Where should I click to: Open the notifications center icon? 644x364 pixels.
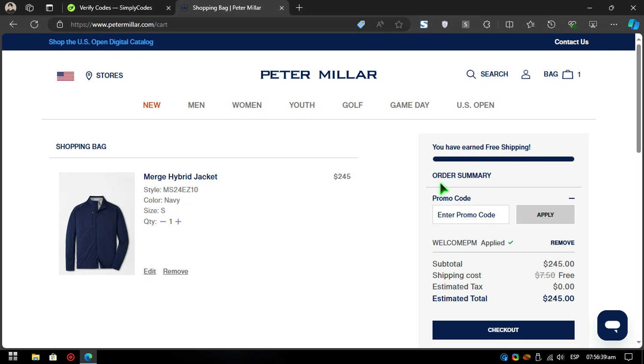629,357
